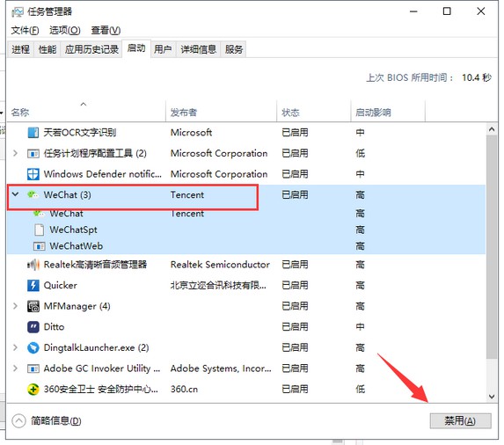Image resolution: width=504 pixels, height=445 pixels.
Task: Collapse the WeChat (3) group
Action: pos(15,194)
